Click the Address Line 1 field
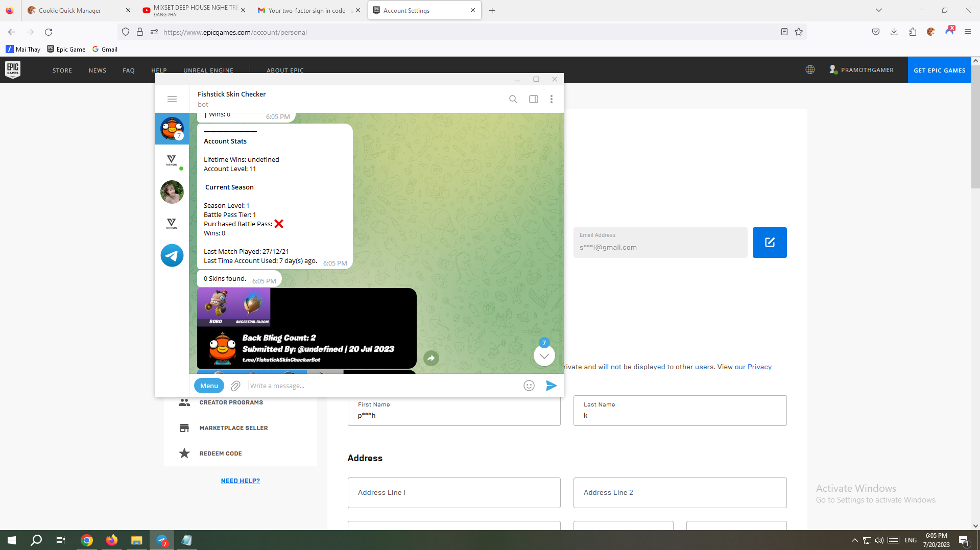 (454, 493)
